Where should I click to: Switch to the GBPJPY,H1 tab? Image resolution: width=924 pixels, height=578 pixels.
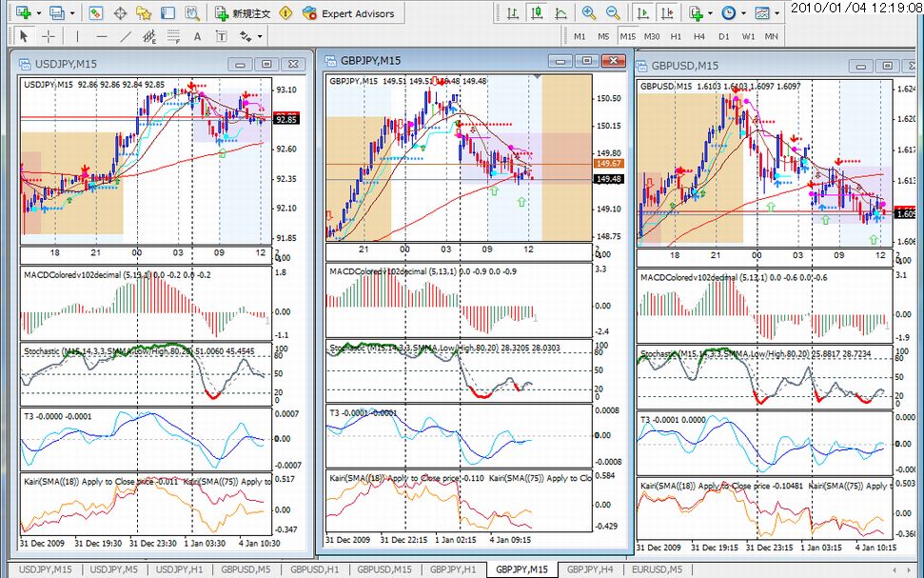pyautogui.click(x=453, y=569)
